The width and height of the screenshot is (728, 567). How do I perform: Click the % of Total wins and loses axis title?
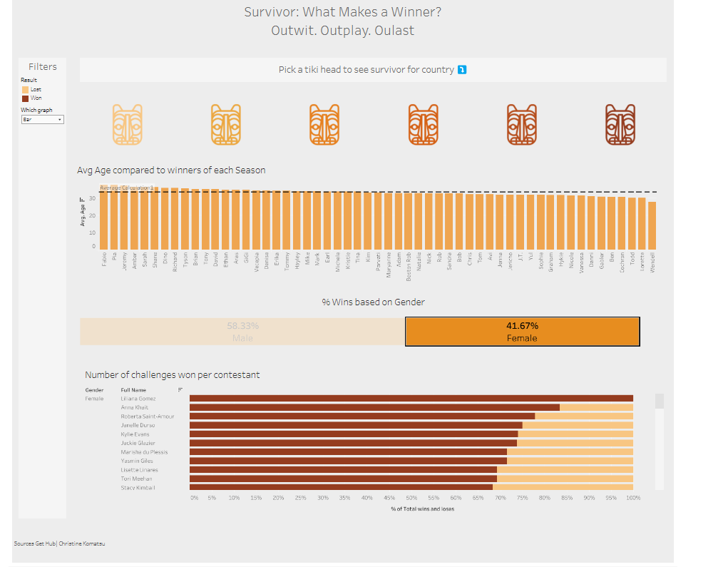423,509
